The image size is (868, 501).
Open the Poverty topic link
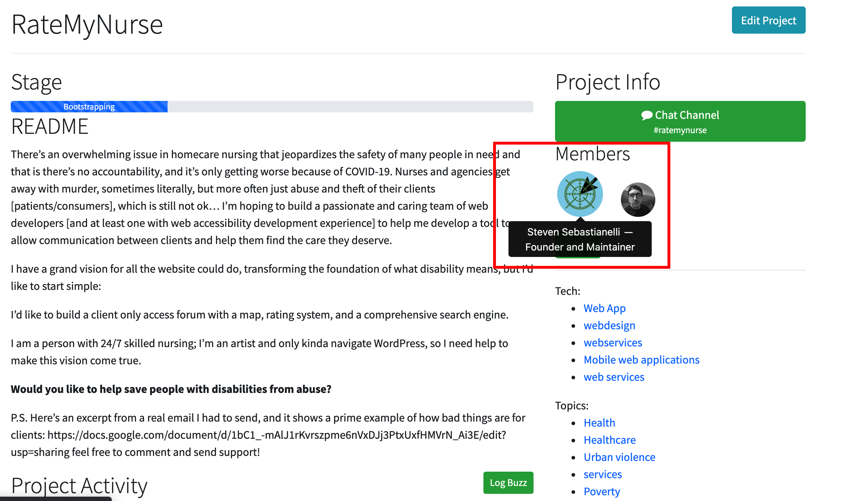602,491
